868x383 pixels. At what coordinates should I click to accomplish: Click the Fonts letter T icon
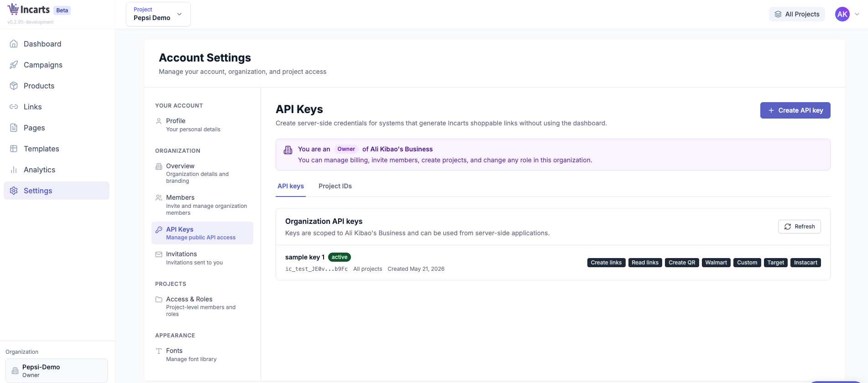159,351
